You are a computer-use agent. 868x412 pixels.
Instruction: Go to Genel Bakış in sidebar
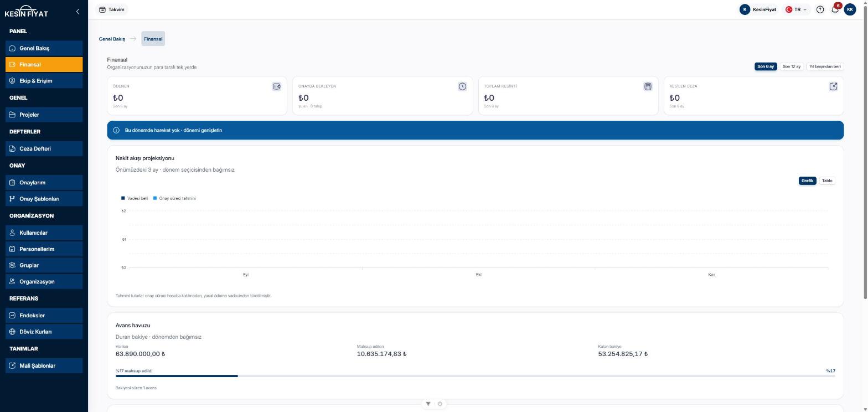pyautogui.click(x=44, y=48)
